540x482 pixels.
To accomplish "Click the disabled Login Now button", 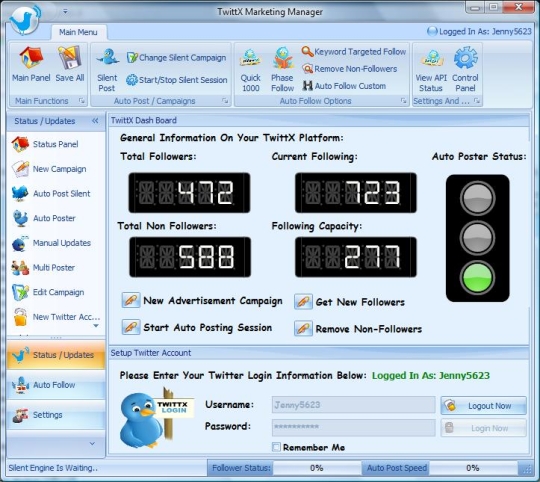I will (x=484, y=428).
